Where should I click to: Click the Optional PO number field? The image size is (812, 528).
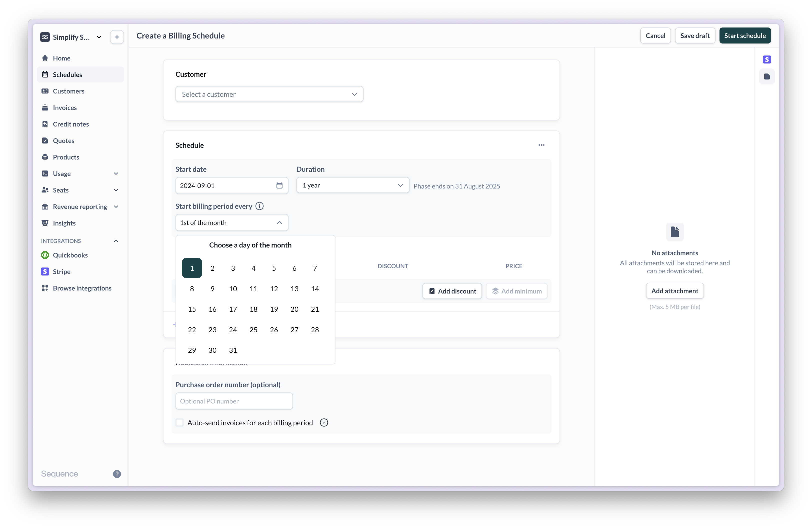pos(234,401)
